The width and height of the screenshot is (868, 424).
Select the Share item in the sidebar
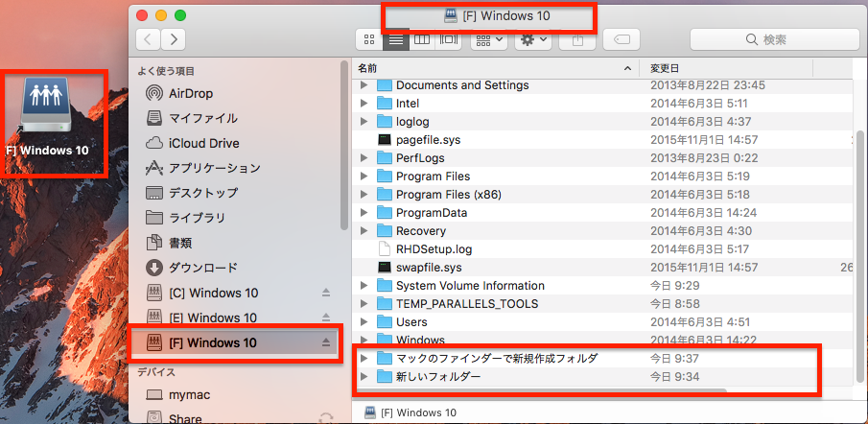(x=174, y=418)
